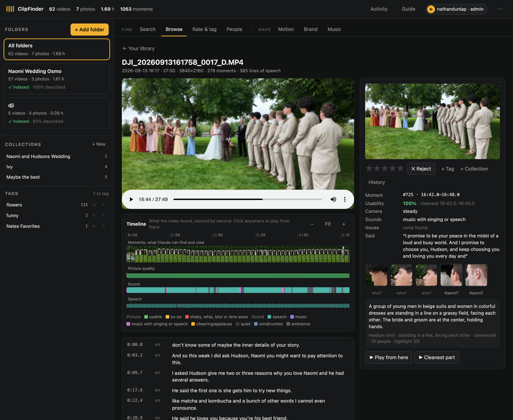Viewport: 513px width, 420px height.
Task: Open the Music tab
Action: pyautogui.click(x=334, y=29)
